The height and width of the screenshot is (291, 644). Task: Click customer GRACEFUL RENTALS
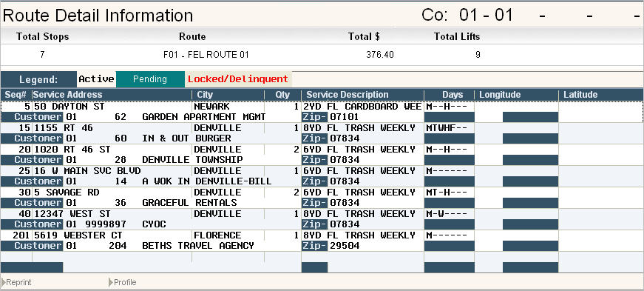tap(189, 202)
